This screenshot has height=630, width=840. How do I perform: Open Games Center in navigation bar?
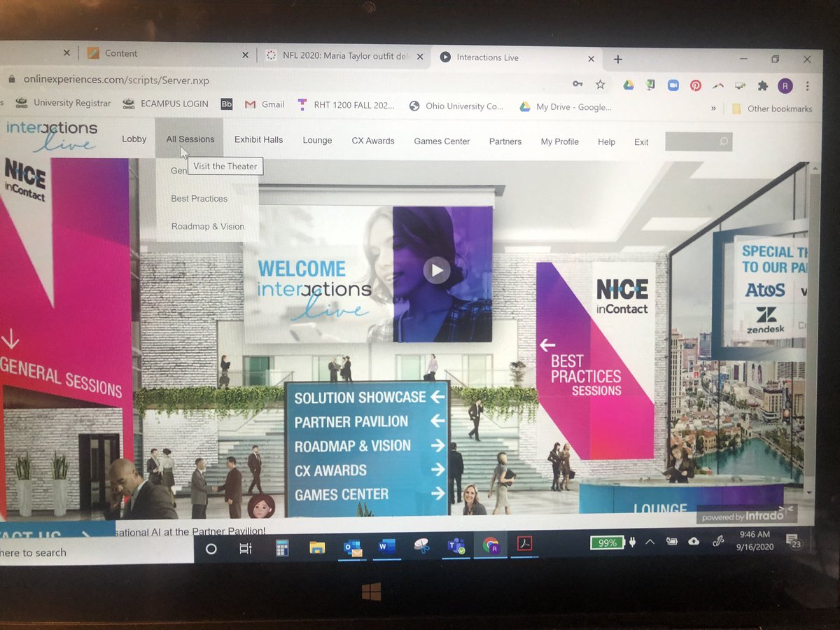pos(442,141)
